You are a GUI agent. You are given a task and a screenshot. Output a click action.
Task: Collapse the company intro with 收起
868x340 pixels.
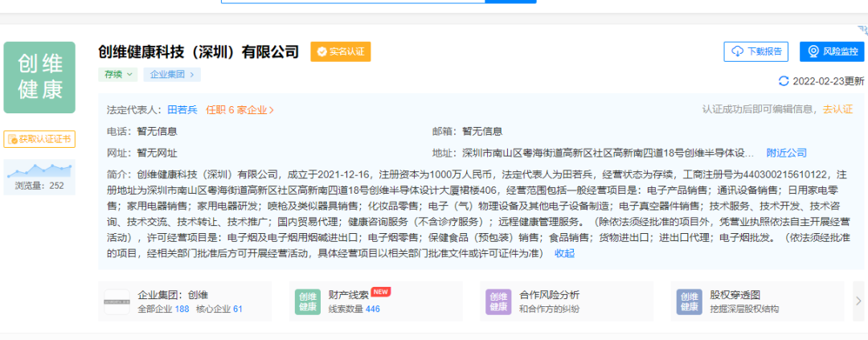(564, 253)
